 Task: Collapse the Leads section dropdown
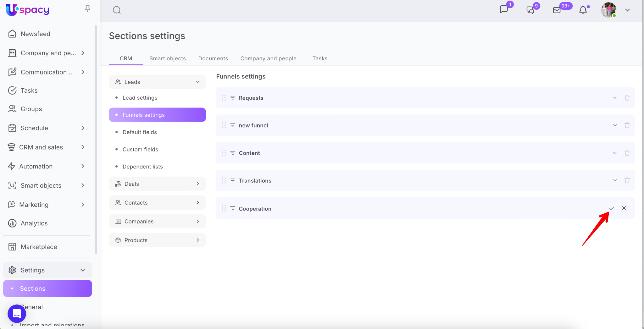(x=198, y=82)
